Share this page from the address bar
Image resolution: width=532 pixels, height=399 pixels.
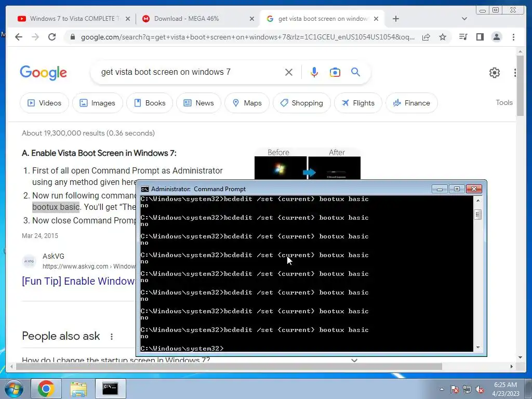point(426,37)
